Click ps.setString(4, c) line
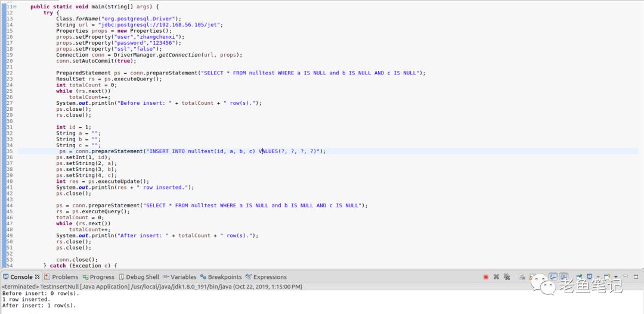Screen dimensions: 644x314 (86, 175)
